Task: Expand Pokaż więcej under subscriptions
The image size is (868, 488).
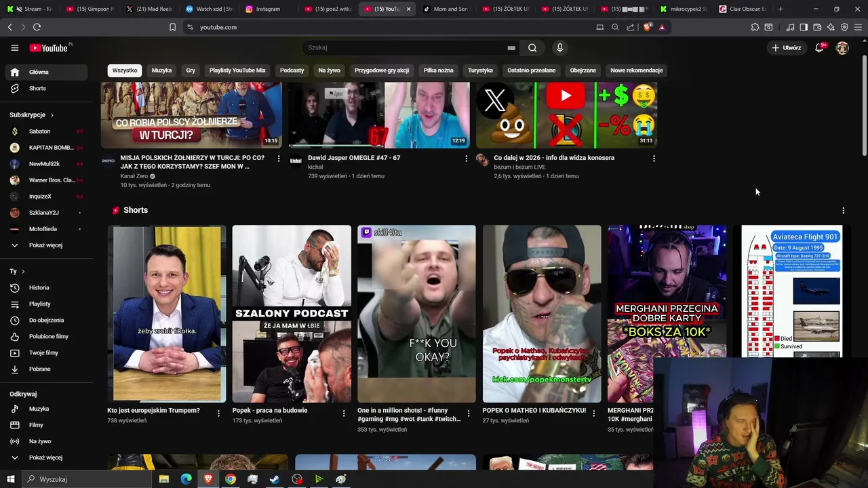Action: pos(46,245)
